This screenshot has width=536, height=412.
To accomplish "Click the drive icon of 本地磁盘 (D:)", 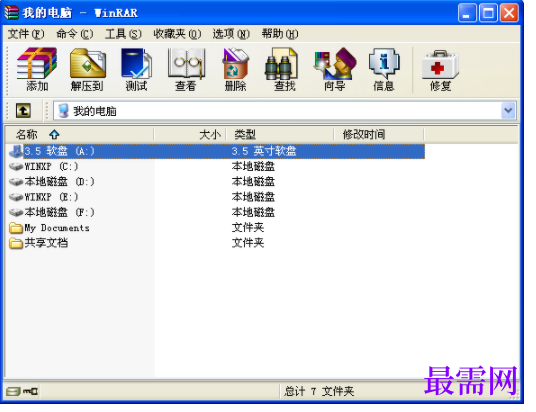I will point(16,182).
